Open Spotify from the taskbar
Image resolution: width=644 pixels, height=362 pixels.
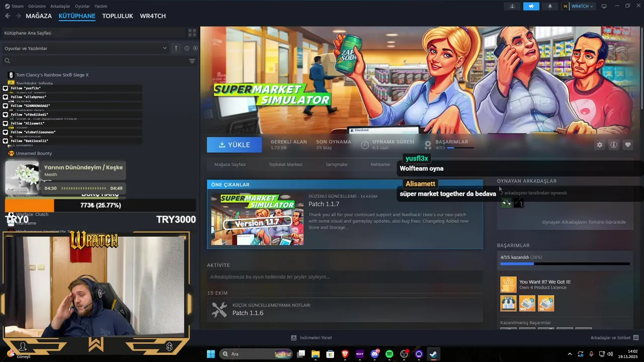click(x=389, y=354)
